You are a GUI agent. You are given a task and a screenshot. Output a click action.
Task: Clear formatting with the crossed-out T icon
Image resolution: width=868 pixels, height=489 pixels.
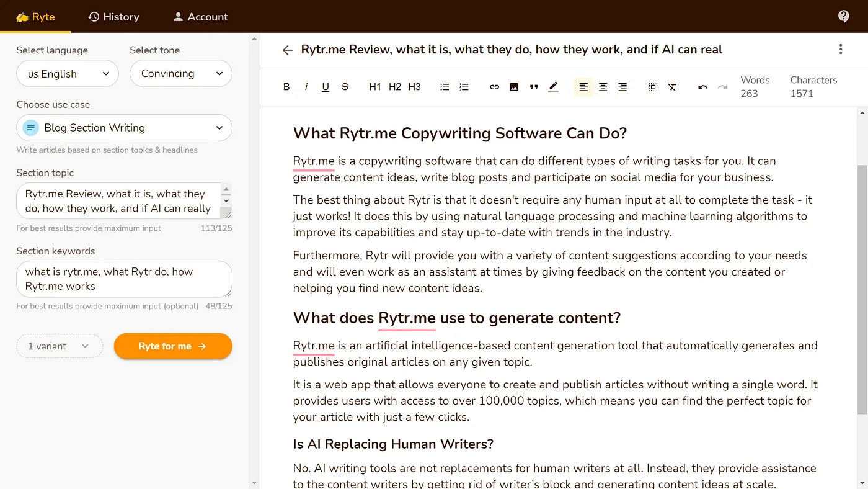pos(673,87)
